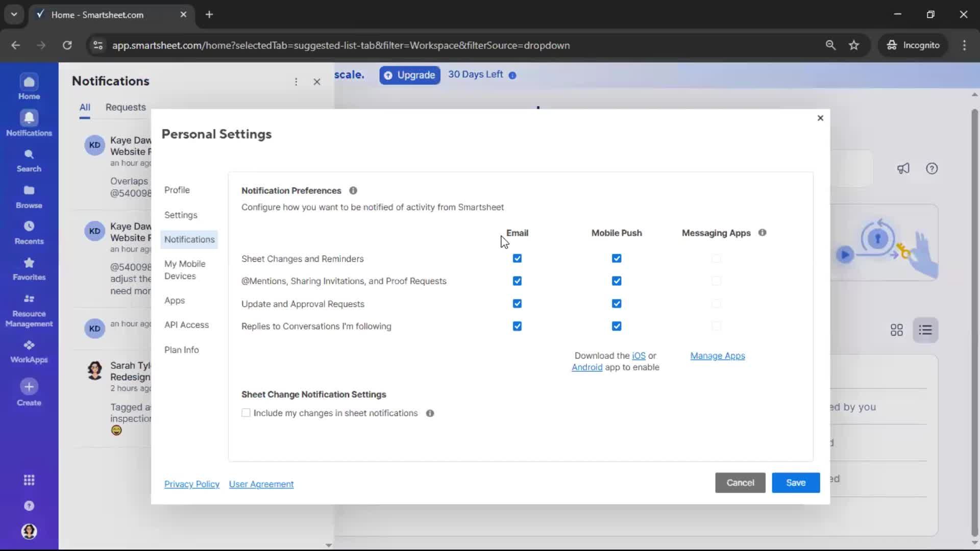Image resolution: width=980 pixels, height=551 pixels.
Task: Switch to the Requests tab
Action: click(x=126, y=107)
